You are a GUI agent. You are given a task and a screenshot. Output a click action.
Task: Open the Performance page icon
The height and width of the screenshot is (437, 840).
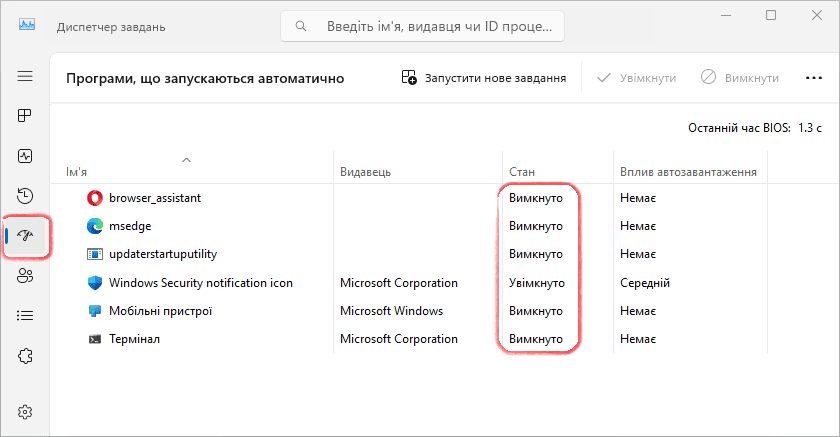click(25, 156)
